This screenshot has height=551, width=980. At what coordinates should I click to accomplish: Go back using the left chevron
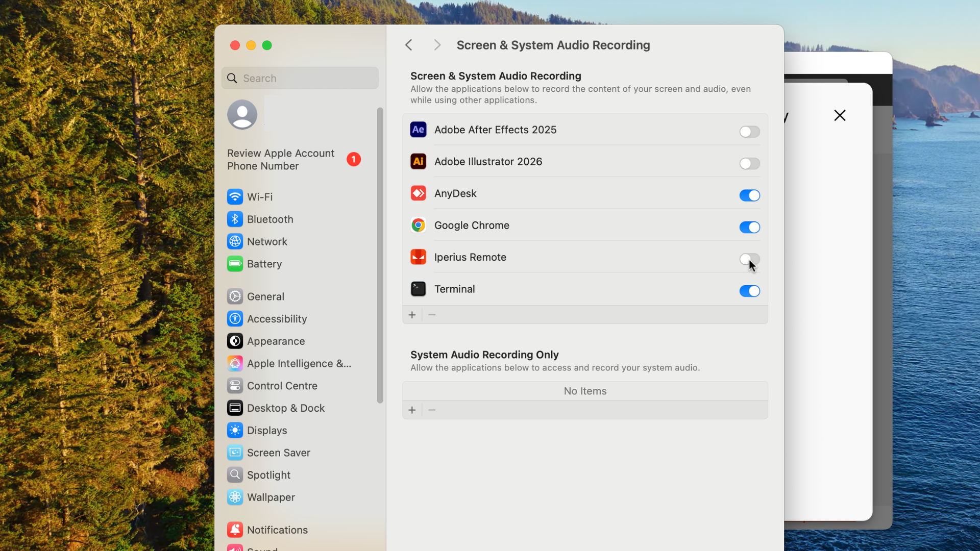pyautogui.click(x=408, y=45)
